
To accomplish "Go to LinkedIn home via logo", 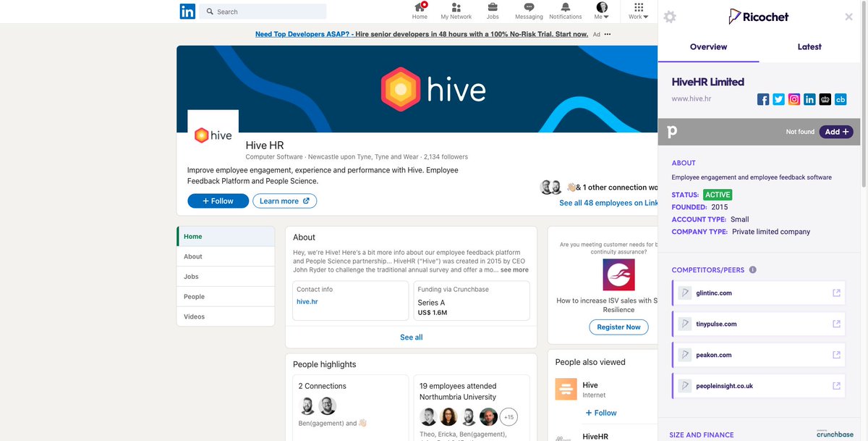I will 187,12.
